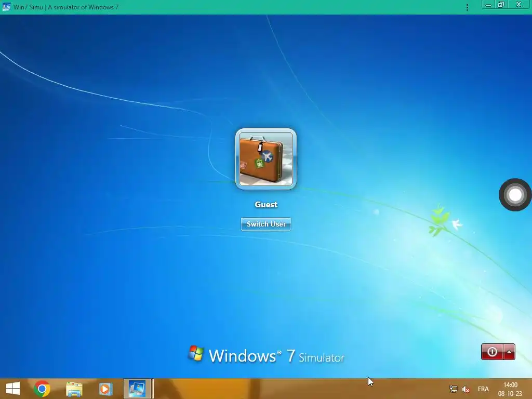Open the three-dot menu in title bar
This screenshot has height=399, width=532.
click(x=467, y=7)
